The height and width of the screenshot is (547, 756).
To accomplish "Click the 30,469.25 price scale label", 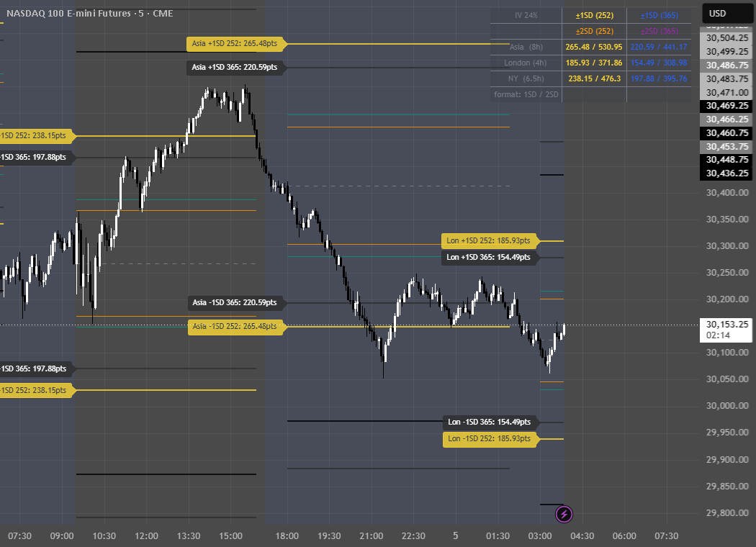I will coord(726,106).
